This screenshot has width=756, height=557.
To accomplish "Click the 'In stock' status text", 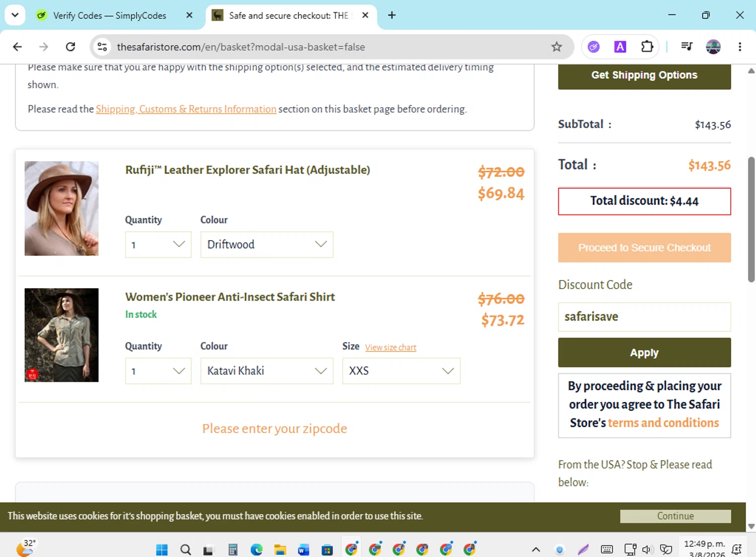I will tap(141, 314).
